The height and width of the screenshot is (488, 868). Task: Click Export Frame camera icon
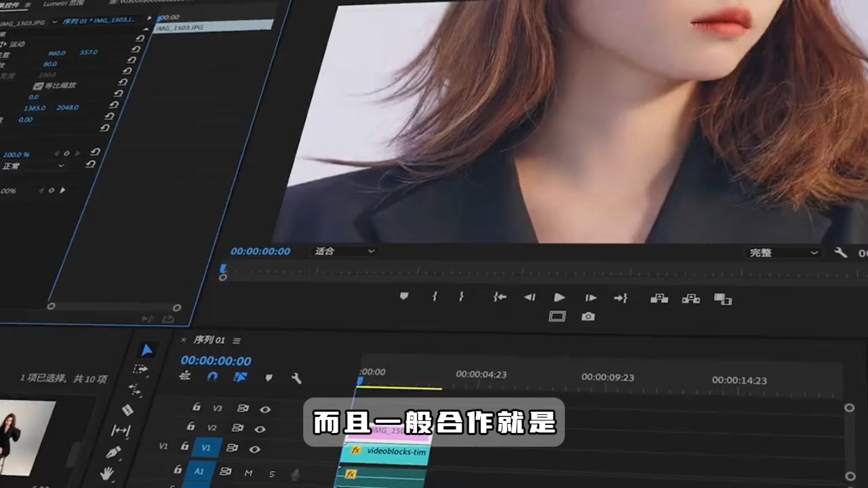coord(588,317)
